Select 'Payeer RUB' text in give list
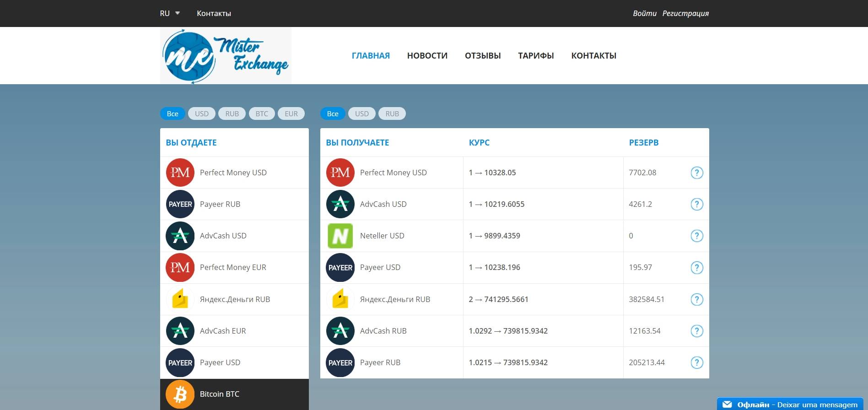868x410 pixels. pos(220,204)
